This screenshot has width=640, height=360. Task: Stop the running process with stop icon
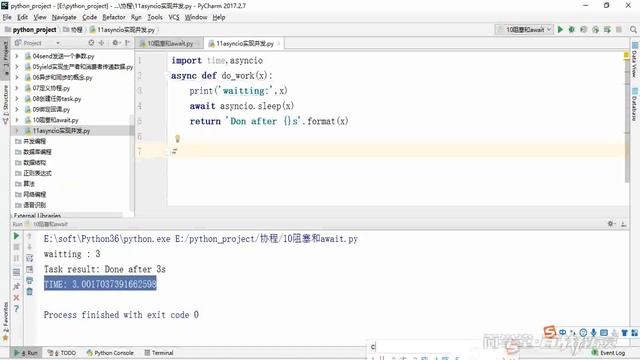click(16, 247)
